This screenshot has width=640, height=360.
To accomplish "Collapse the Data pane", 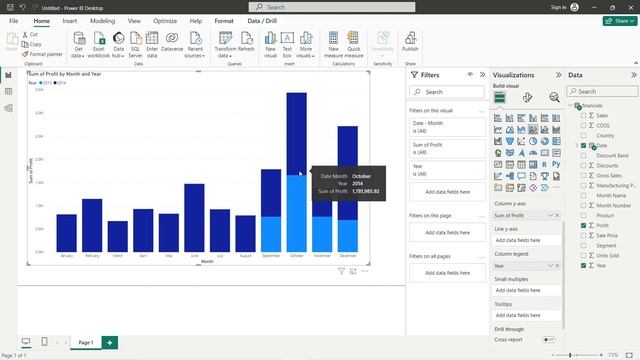I will coord(633,75).
